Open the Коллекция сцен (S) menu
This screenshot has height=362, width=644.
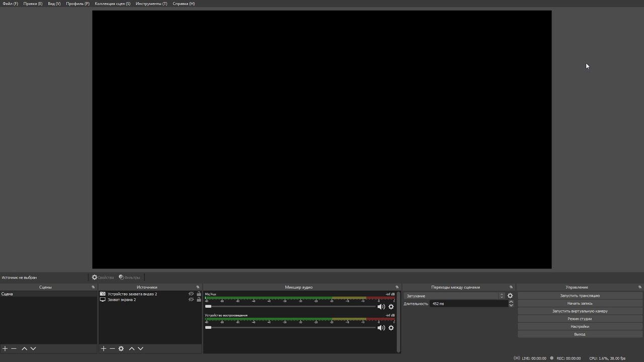pos(112,4)
